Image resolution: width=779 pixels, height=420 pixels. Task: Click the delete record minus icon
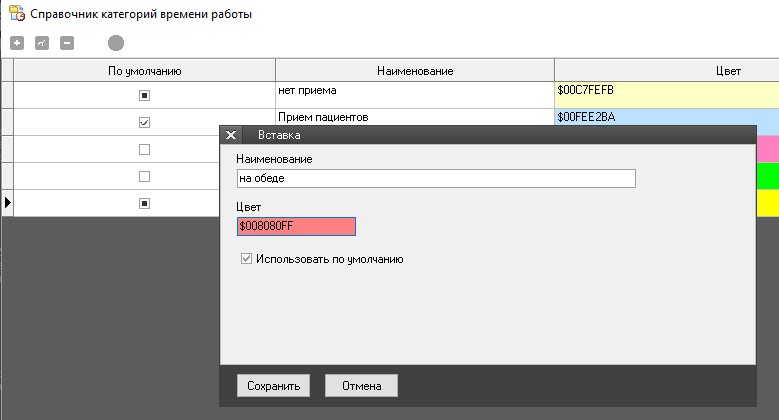[66, 43]
